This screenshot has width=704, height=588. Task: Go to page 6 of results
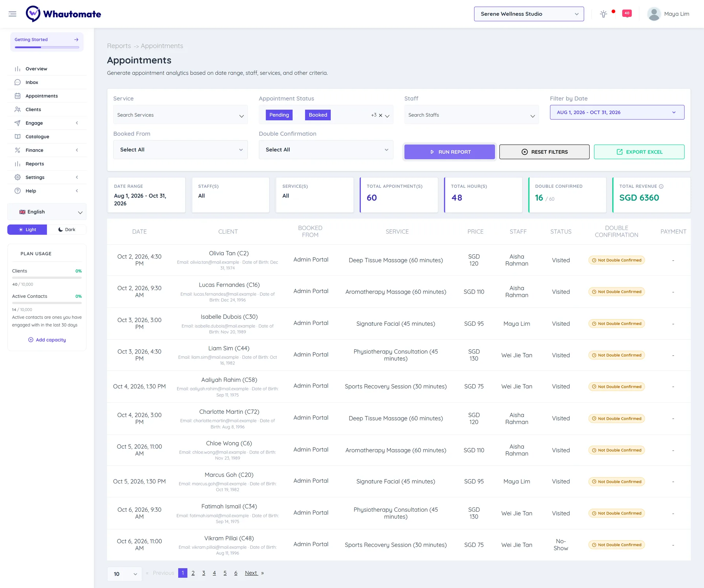pyautogui.click(x=236, y=573)
